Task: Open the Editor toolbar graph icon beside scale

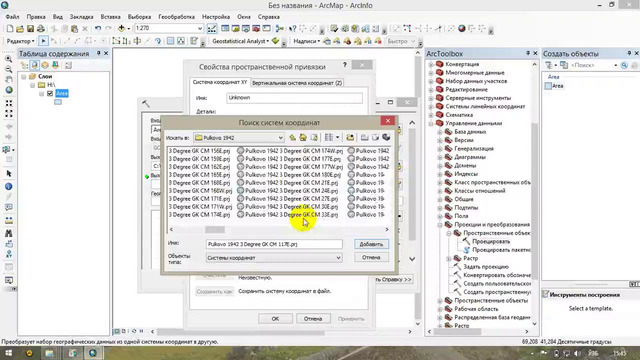Action: (212, 29)
